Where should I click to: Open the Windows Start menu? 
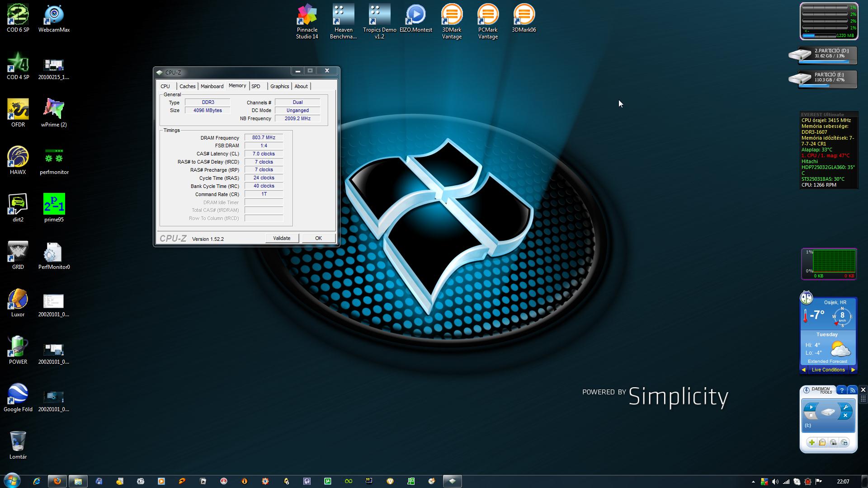[x=12, y=481]
